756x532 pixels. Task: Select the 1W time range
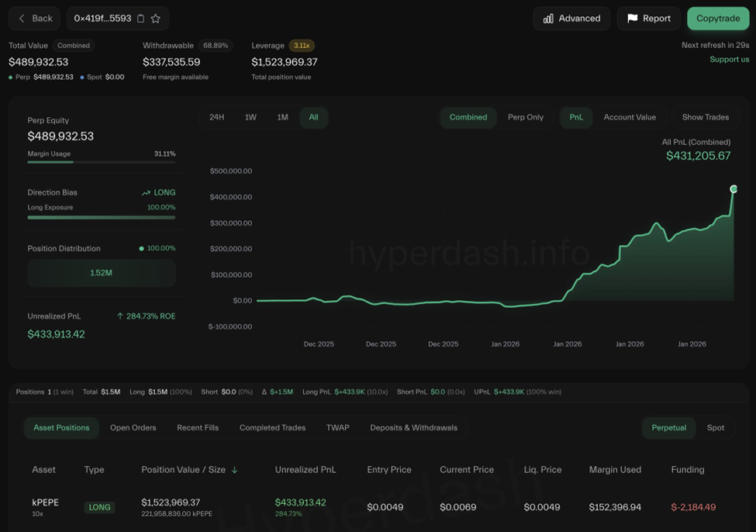tap(250, 117)
